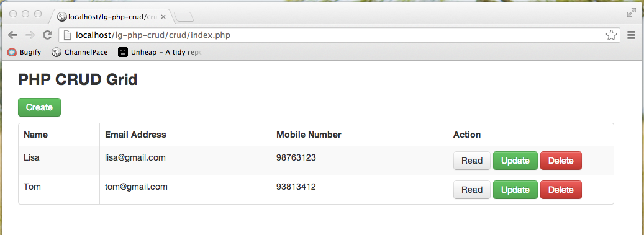Click the green Create button
The height and width of the screenshot is (235, 644).
(x=39, y=107)
